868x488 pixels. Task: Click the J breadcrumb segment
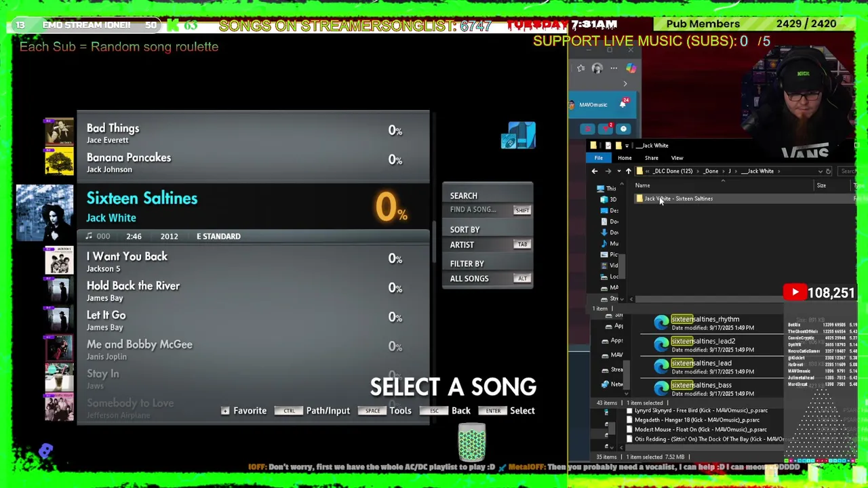point(730,171)
